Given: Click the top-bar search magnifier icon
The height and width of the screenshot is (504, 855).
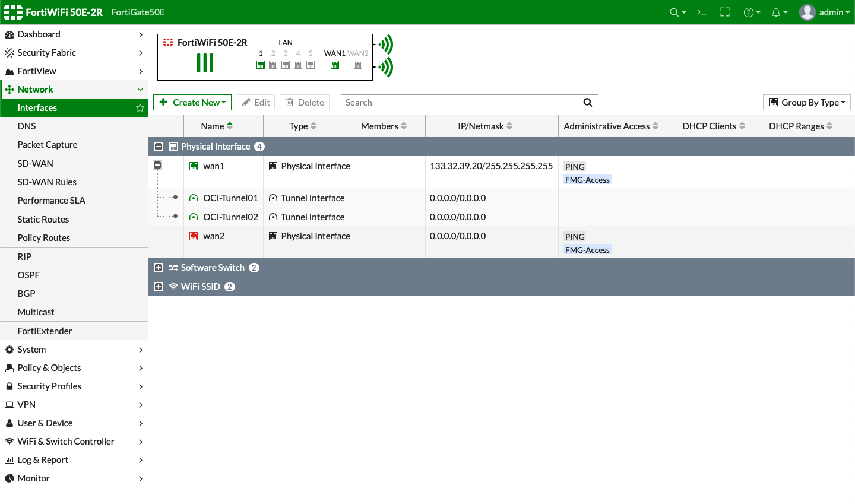Looking at the screenshot, I should point(674,12).
